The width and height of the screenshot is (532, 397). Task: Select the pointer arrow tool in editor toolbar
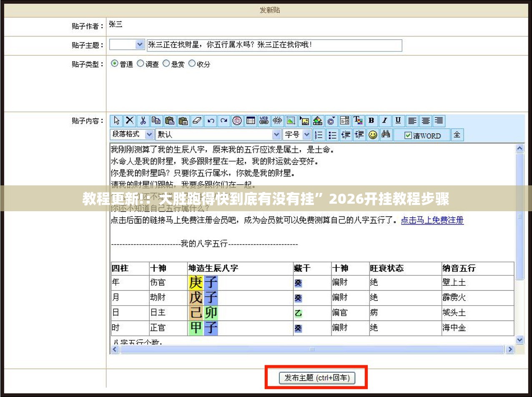tap(116, 121)
